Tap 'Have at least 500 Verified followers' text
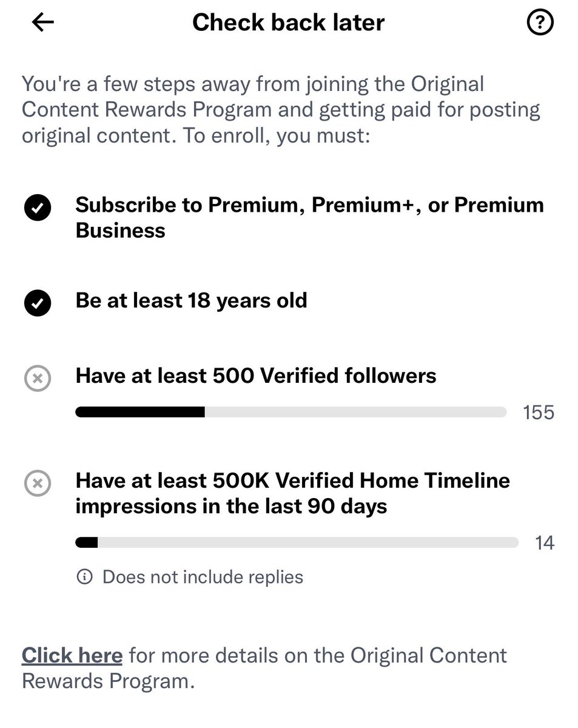The height and width of the screenshot is (728, 578). (x=256, y=376)
